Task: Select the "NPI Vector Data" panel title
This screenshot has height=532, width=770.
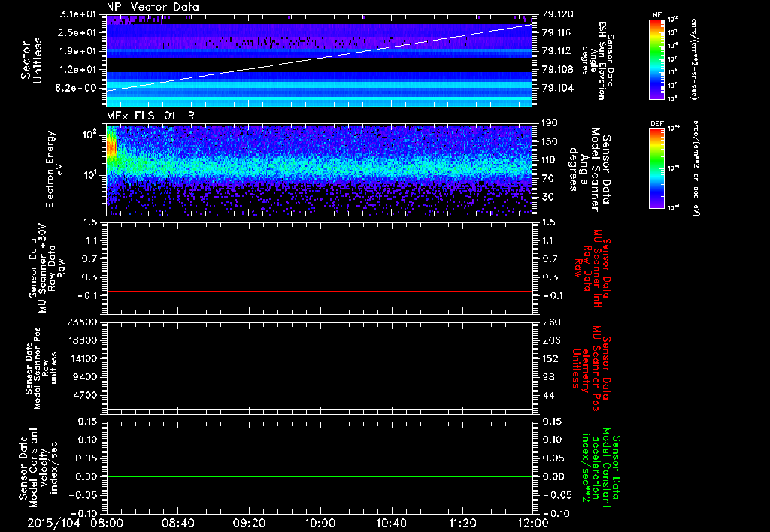Action: pos(153,7)
